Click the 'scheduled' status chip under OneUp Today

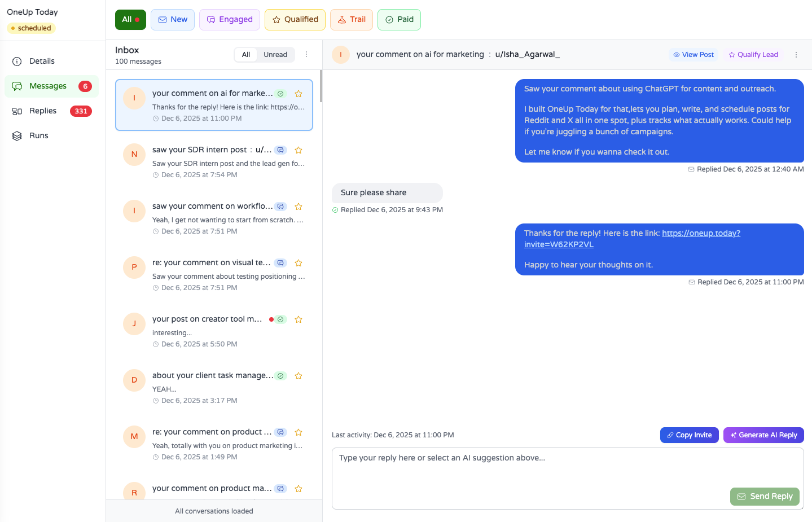click(x=31, y=27)
